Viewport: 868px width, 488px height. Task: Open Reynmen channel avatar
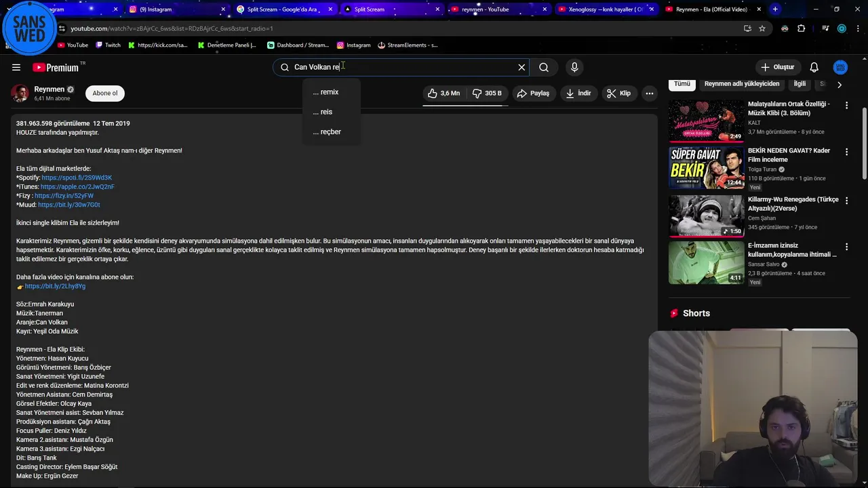coord(20,94)
